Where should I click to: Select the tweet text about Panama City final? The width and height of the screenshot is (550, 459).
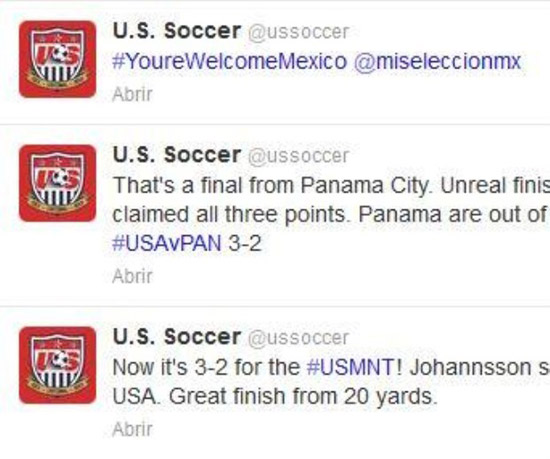[331, 214]
